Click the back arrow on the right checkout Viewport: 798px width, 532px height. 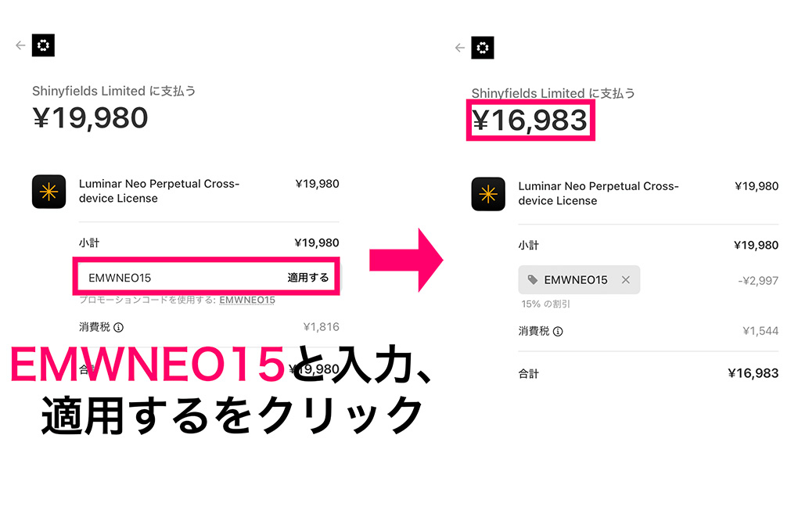pyautogui.click(x=460, y=47)
